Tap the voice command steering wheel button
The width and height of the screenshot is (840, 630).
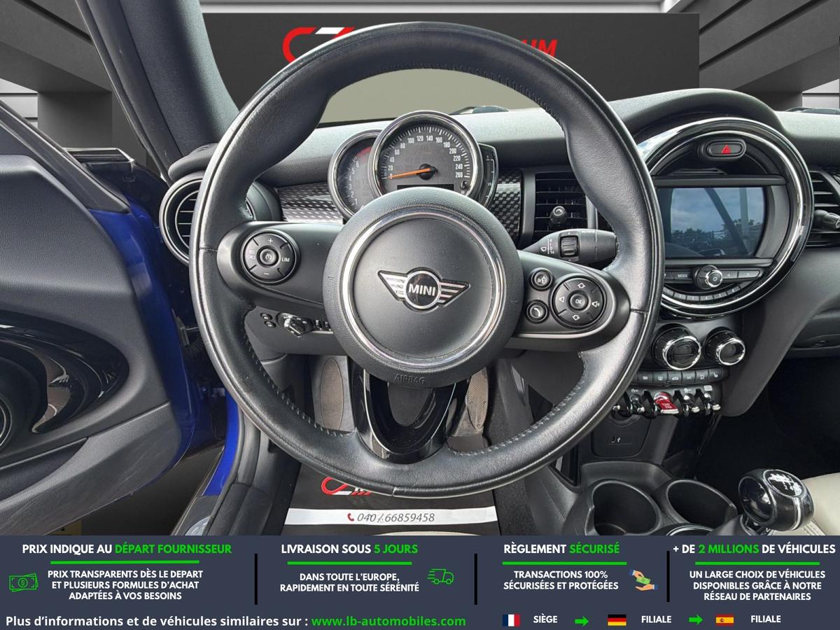tap(541, 279)
